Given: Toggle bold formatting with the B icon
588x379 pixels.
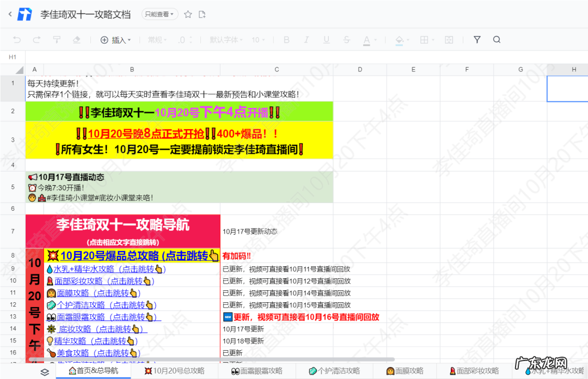Looking at the screenshot, I should 286,39.
